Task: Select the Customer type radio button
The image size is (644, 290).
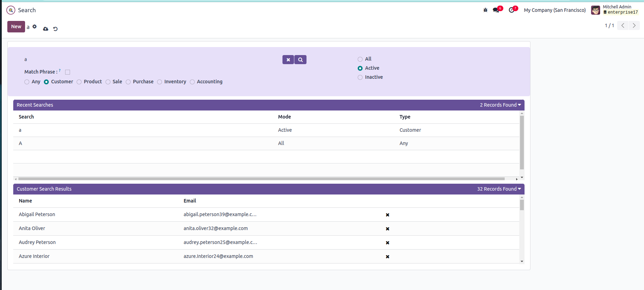Action: (46, 82)
